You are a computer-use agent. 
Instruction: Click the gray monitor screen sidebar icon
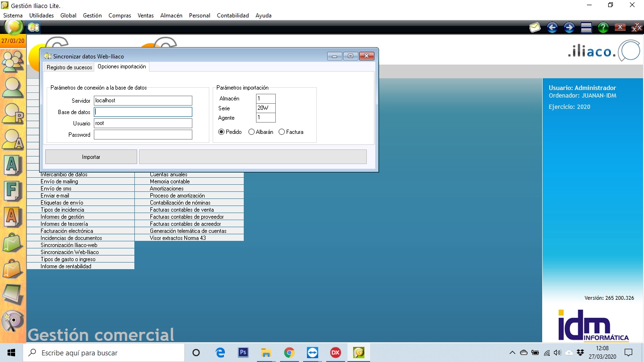pyautogui.click(x=13, y=295)
